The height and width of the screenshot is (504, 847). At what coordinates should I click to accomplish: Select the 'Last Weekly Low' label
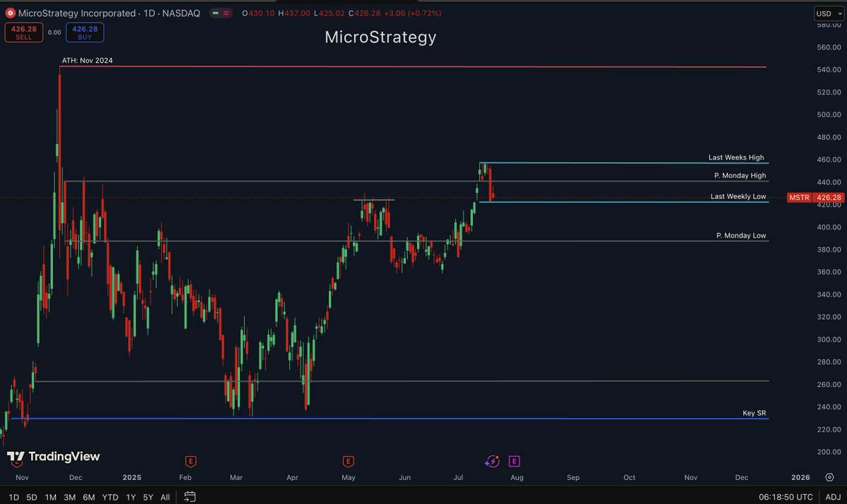(738, 196)
